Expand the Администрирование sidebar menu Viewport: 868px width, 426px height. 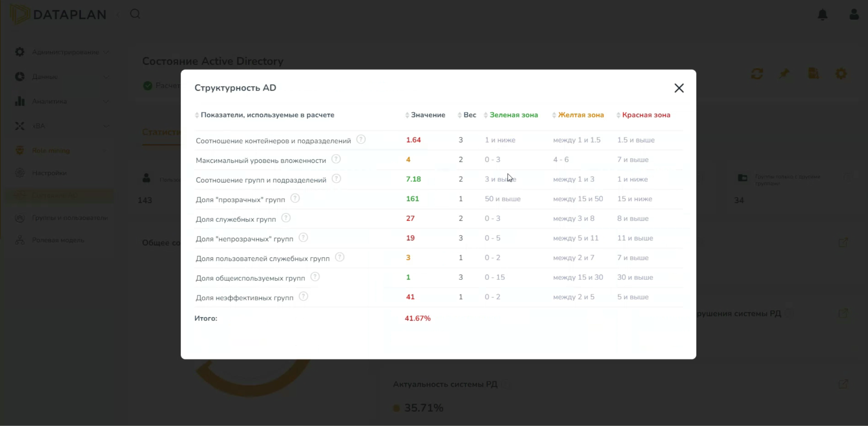pyautogui.click(x=62, y=52)
